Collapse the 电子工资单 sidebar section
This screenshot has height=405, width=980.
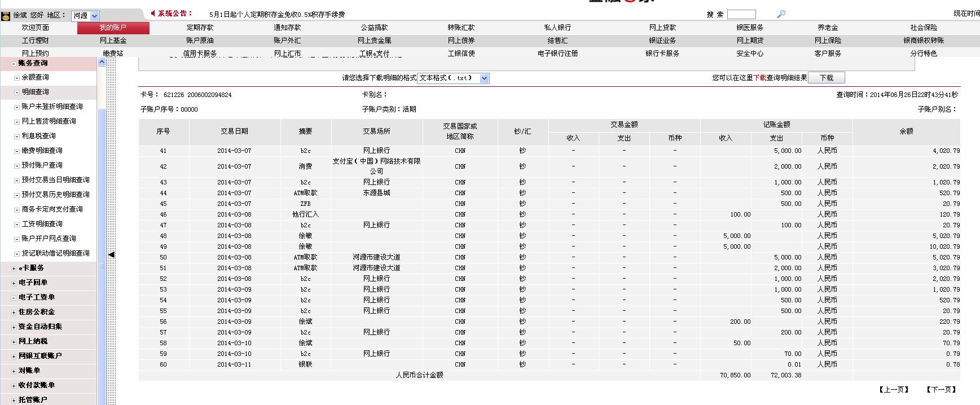[14, 298]
